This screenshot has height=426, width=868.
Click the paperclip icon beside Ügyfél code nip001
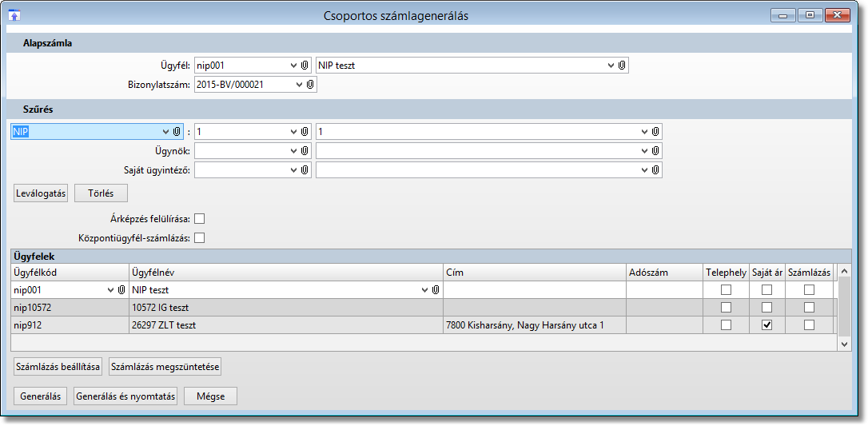[x=305, y=66]
